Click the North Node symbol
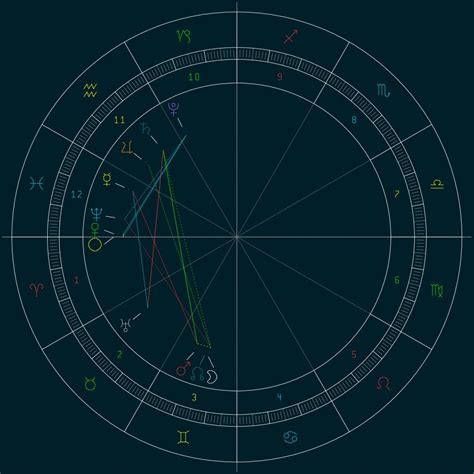 point(197,374)
